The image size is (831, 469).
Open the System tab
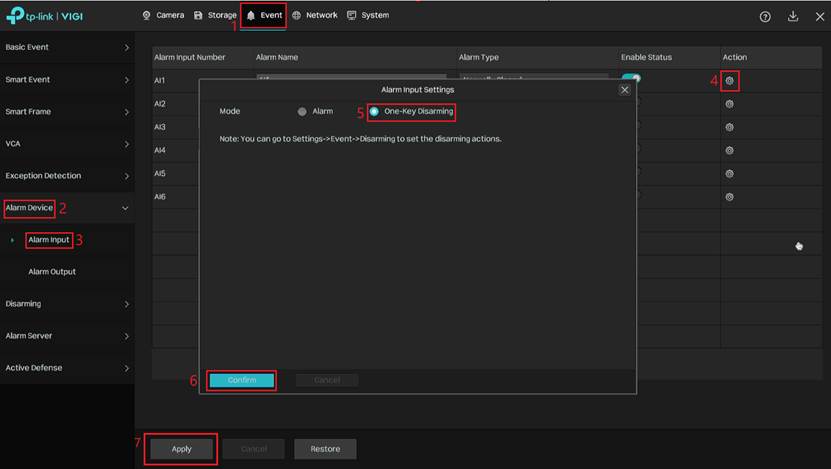pos(368,15)
